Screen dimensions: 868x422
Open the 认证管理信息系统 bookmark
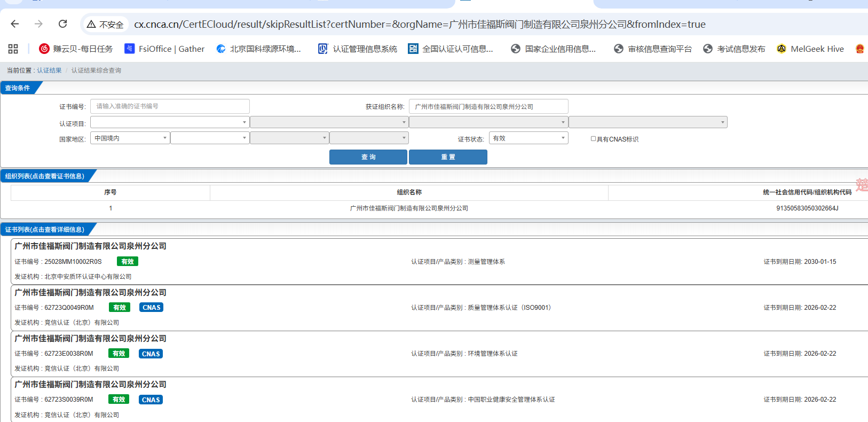point(358,49)
